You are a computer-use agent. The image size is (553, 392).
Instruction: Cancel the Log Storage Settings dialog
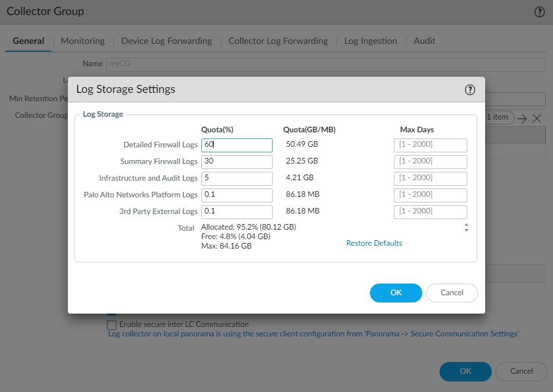pos(451,293)
